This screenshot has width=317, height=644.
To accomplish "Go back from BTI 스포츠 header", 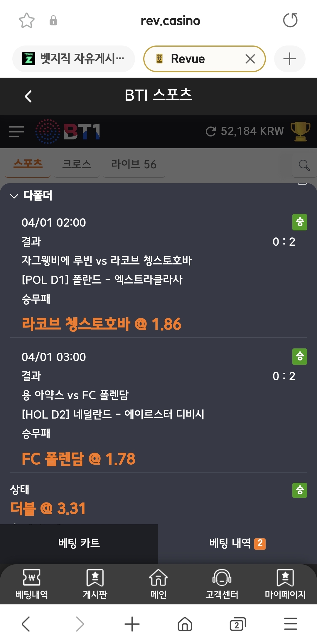I will coord(28,96).
